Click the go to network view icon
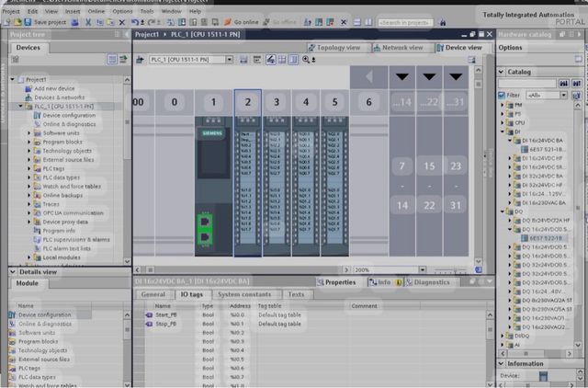 140,60
